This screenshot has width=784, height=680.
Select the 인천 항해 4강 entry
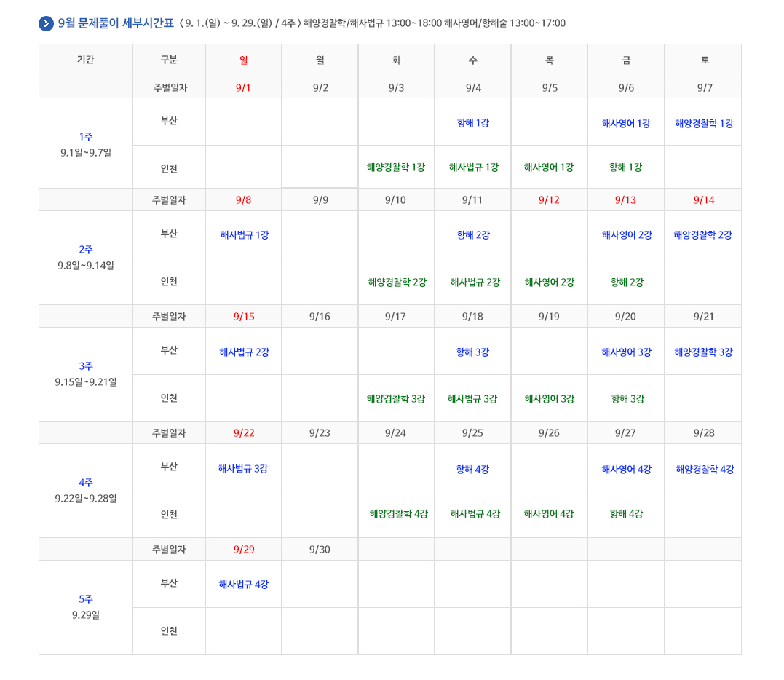pos(626,514)
